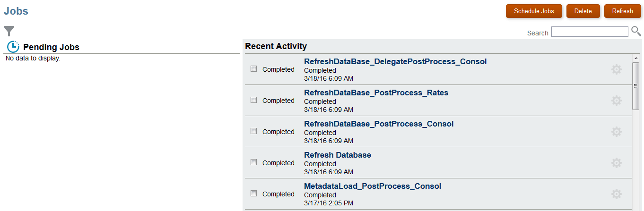The width and height of the screenshot is (644, 211).
Task: Open gear actions for MetadataLoad_PostProcess_Consol job
Action: tap(616, 194)
